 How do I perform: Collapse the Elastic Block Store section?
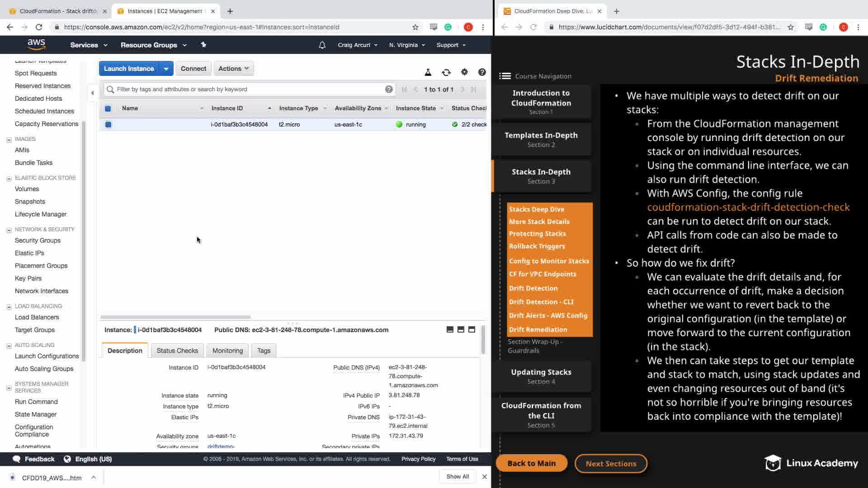click(9, 178)
